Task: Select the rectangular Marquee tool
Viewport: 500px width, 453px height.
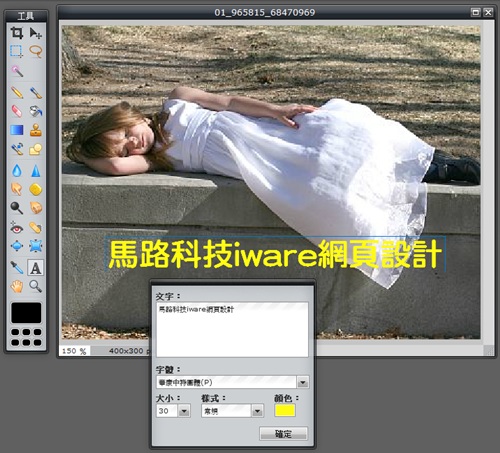Action: 17,51
